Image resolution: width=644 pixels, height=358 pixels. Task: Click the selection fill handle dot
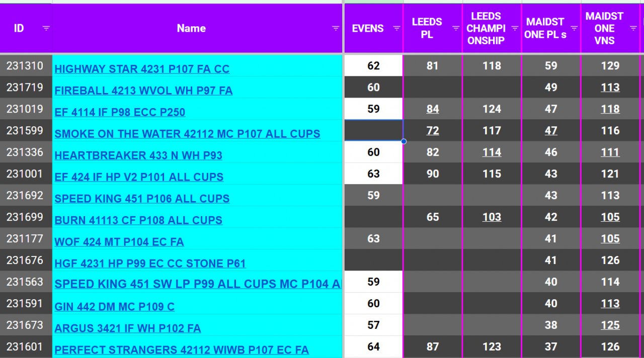click(404, 141)
